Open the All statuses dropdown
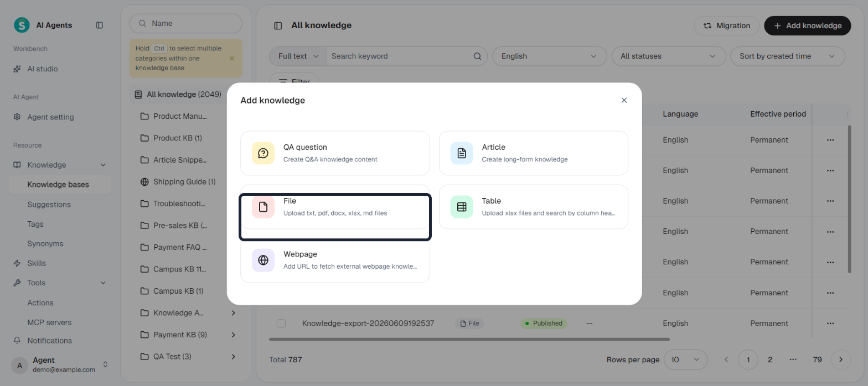Screen dimensions: 868x386 point(669,56)
